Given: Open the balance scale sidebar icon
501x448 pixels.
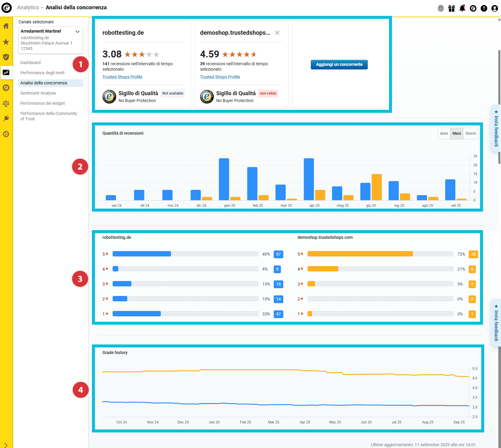Looking at the screenshot, I should pos(6,104).
